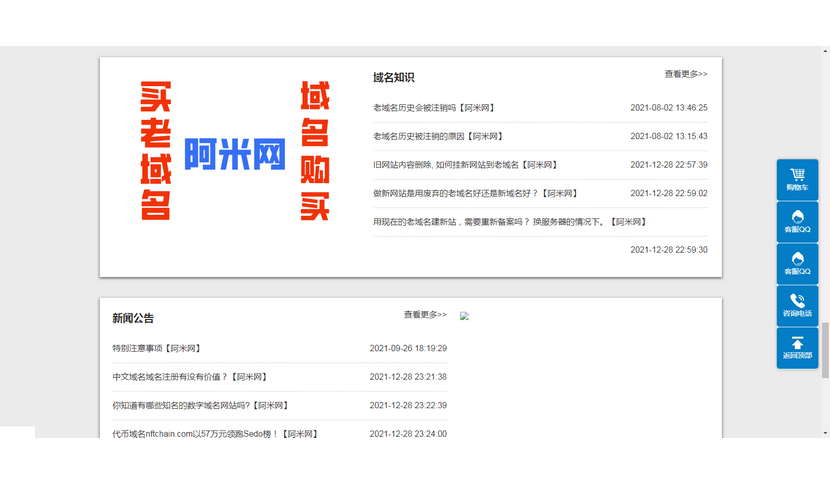The height and width of the screenshot is (485, 830).
Task: Click date 2021-12-28 23:22:39
Action: (x=408, y=406)
